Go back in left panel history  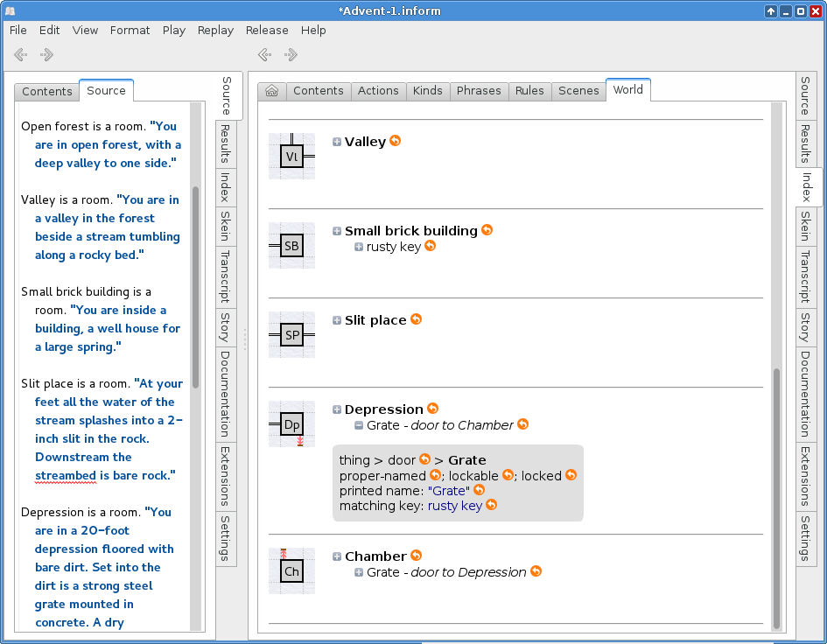[x=21, y=54]
